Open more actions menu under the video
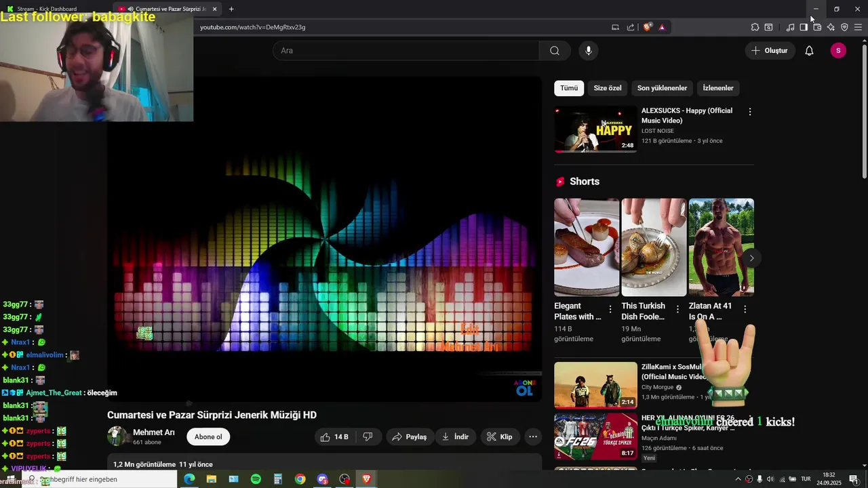Viewport: 868px width, 488px height. 533,437
